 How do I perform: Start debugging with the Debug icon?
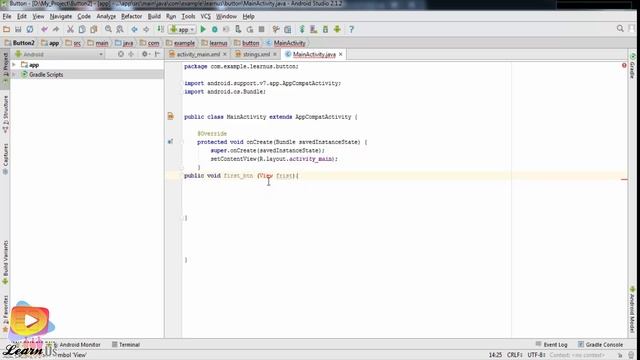215,29
